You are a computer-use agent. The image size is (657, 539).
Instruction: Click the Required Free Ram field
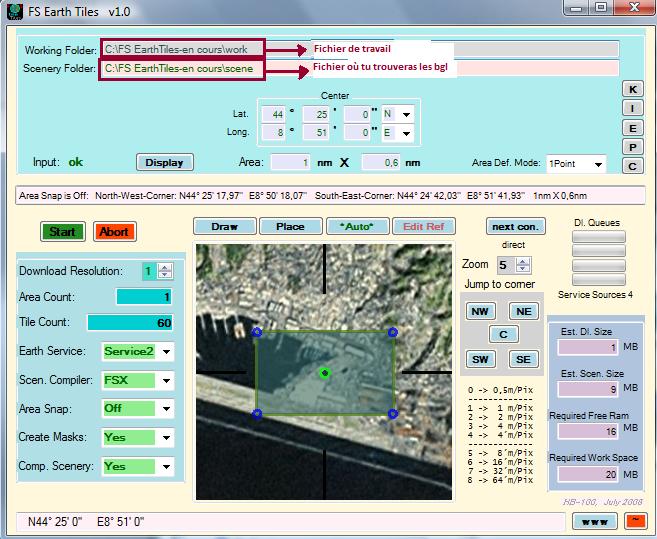coord(588,431)
